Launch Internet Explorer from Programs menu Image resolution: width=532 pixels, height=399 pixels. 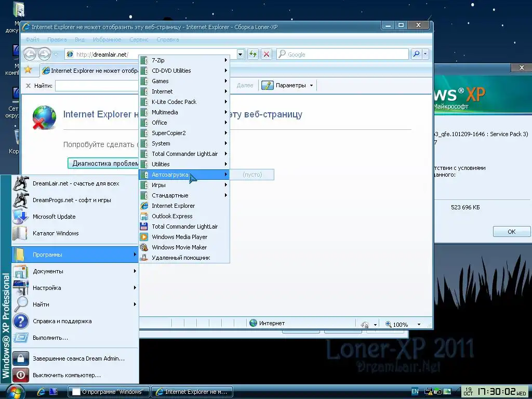tap(184, 206)
